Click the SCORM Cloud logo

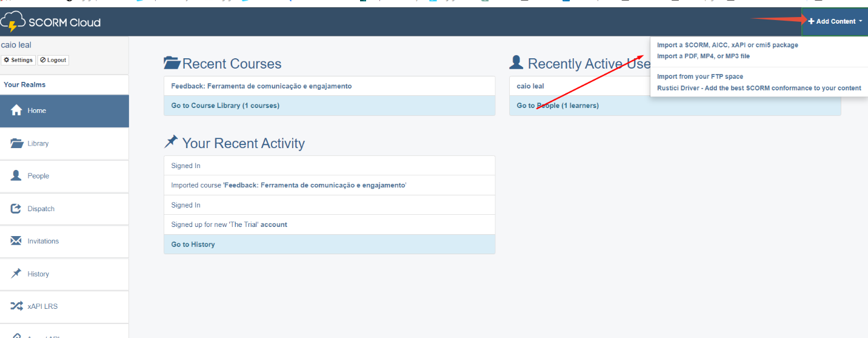(x=51, y=22)
